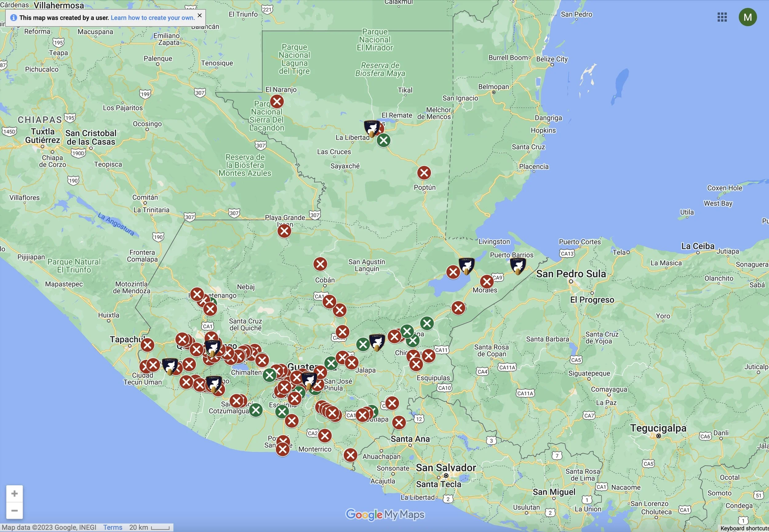Open the Google apps grid icon
Screen dimensions: 769x532
[722, 17]
